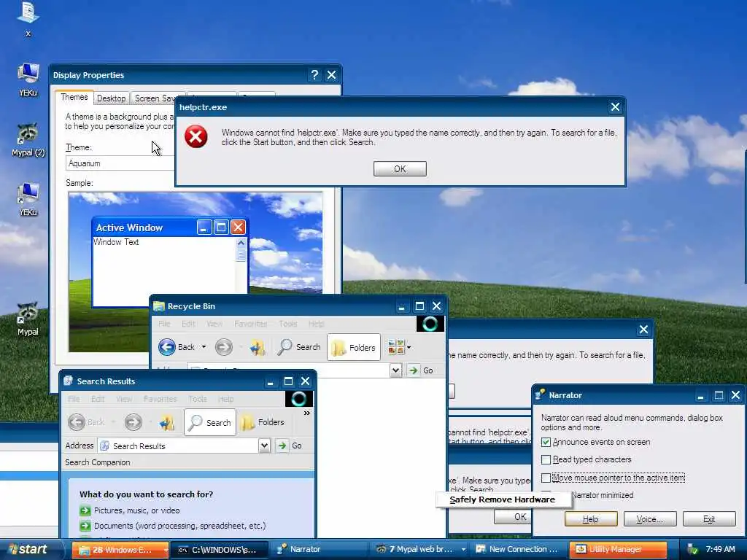Expand the Recycle Bin address bar dropdown

tap(395, 370)
